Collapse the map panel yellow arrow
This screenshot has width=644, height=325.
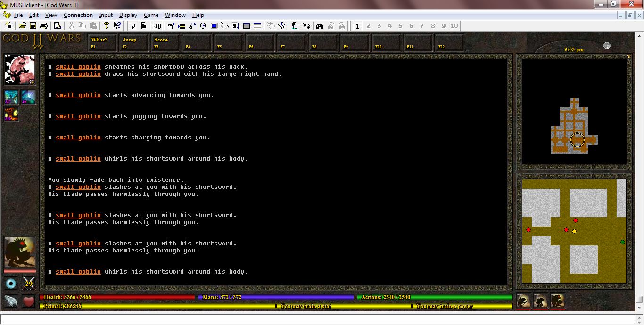click(x=629, y=57)
